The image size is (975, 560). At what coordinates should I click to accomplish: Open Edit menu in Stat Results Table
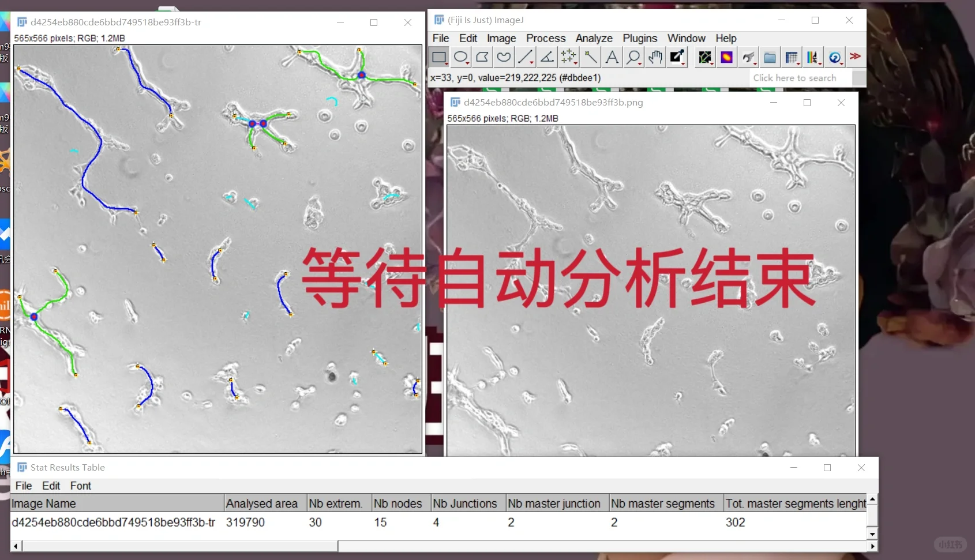click(51, 486)
